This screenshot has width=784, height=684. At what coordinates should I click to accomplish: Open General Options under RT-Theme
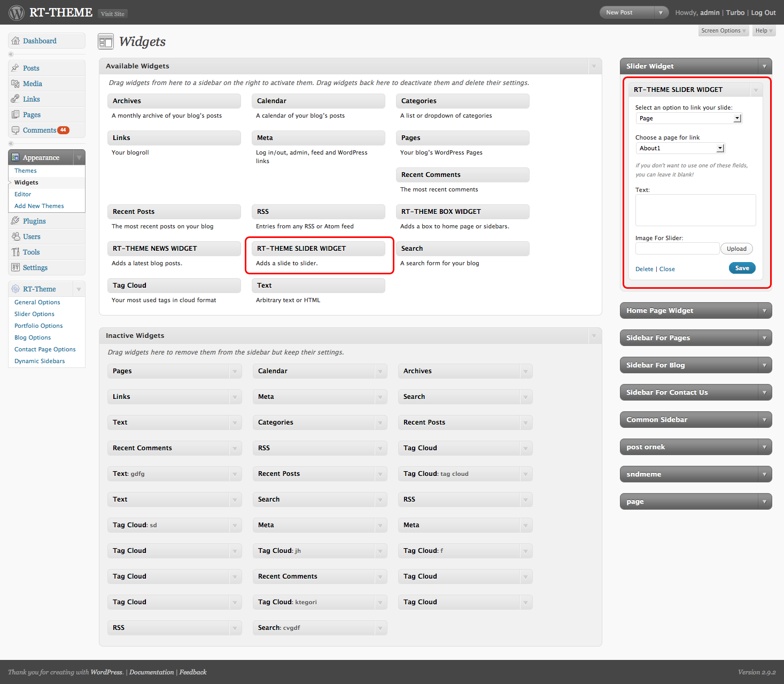click(x=37, y=302)
